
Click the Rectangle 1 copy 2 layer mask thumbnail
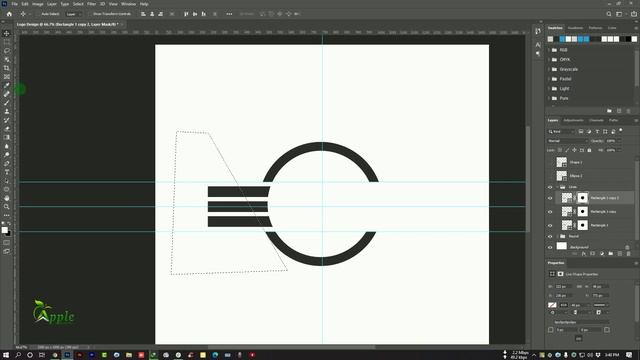(x=582, y=198)
